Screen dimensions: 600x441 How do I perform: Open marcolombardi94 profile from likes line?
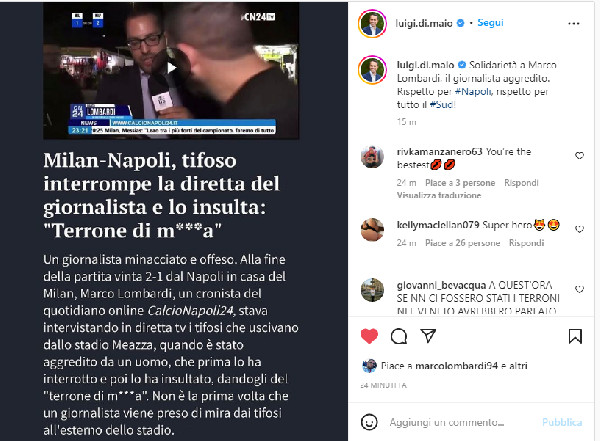[457, 366]
